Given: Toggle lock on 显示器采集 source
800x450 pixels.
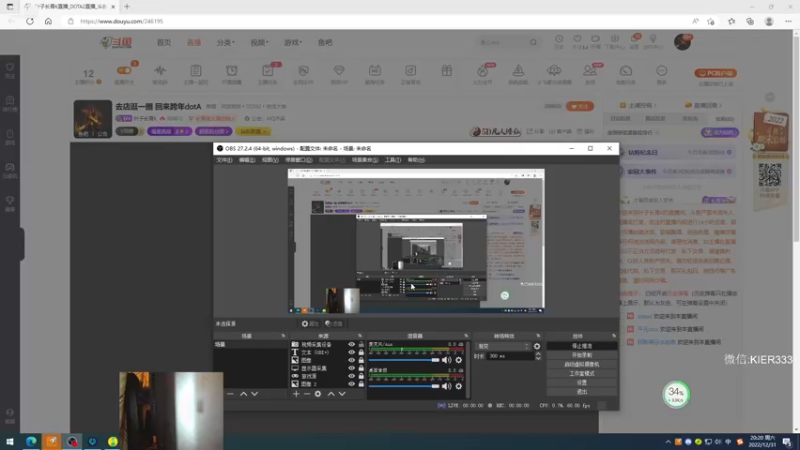Looking at the screenshot, I should [x=361, y=368].
